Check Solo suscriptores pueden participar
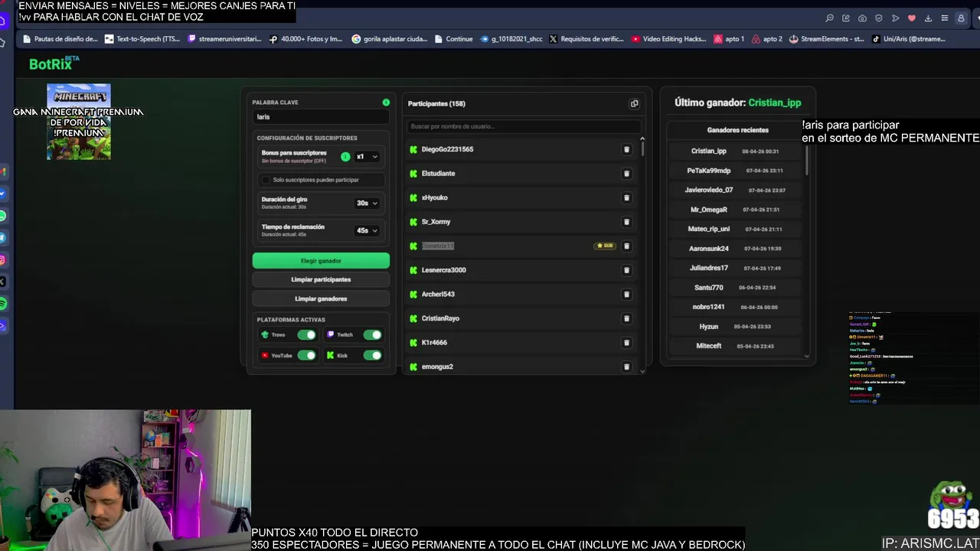This screenshot has height=551, width=980. click(266, 180)
